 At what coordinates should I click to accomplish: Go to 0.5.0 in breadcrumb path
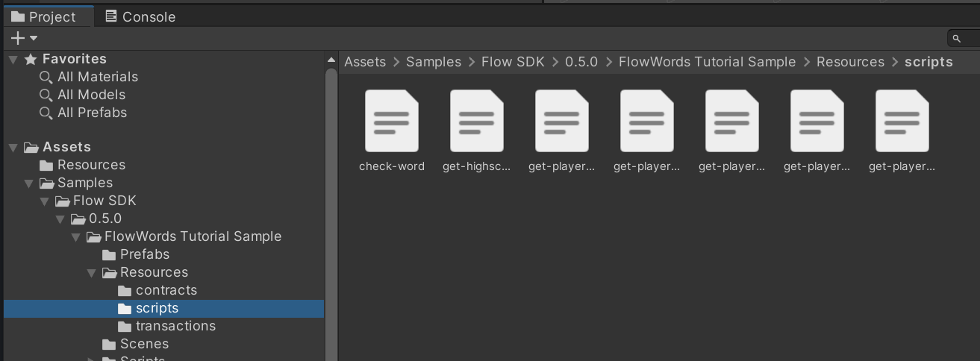[581, 62]
